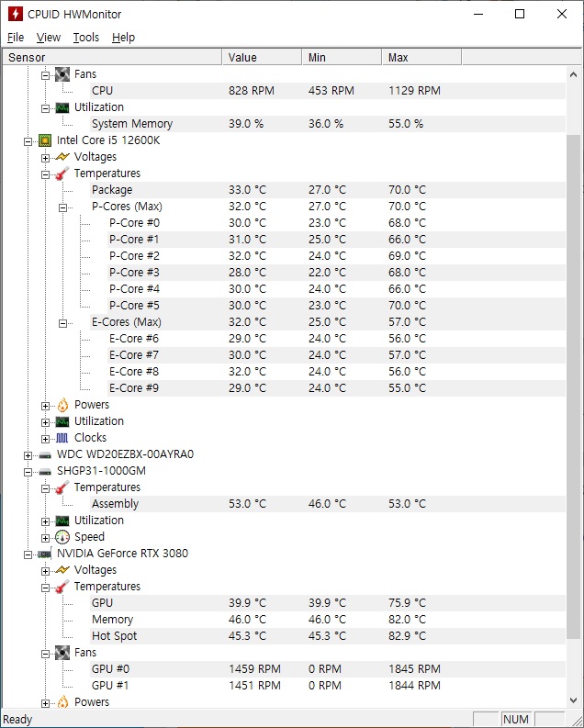Collapse the P-Cores (Max) group

click(x=63, y=207)
